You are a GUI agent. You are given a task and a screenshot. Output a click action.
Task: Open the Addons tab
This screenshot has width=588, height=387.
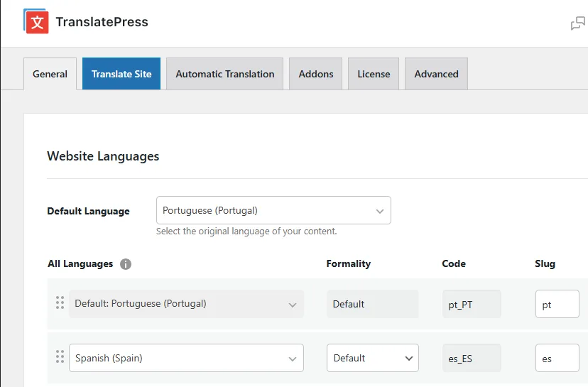pos(316,74)
